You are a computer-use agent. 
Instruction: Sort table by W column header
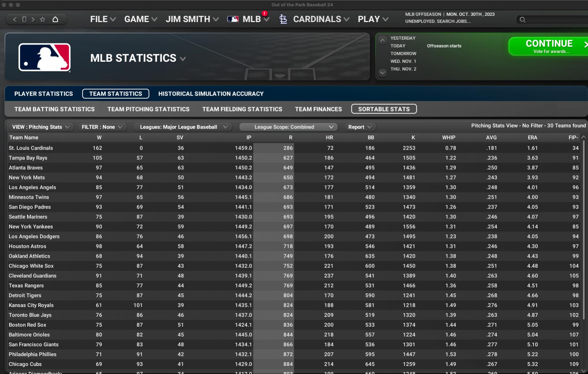99,138
